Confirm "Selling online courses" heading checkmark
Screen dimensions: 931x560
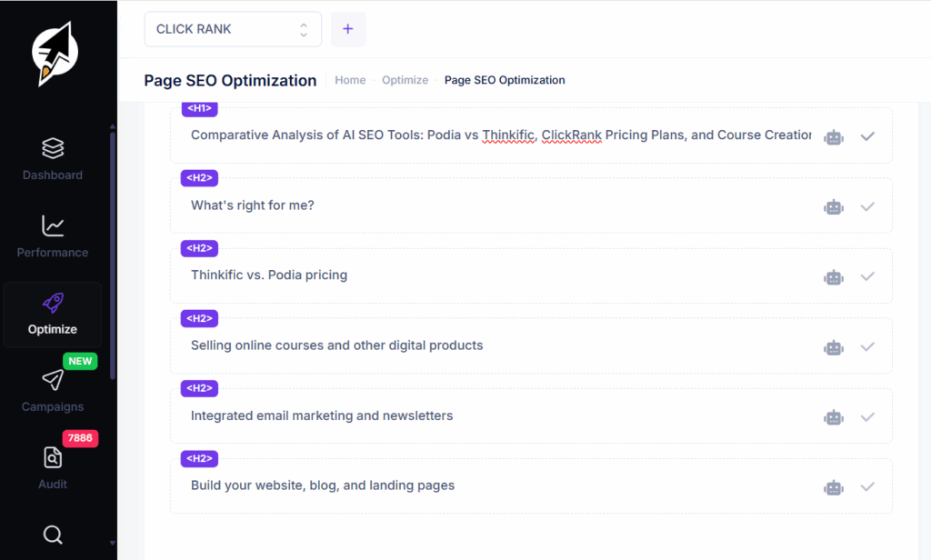tap(867, 346)
